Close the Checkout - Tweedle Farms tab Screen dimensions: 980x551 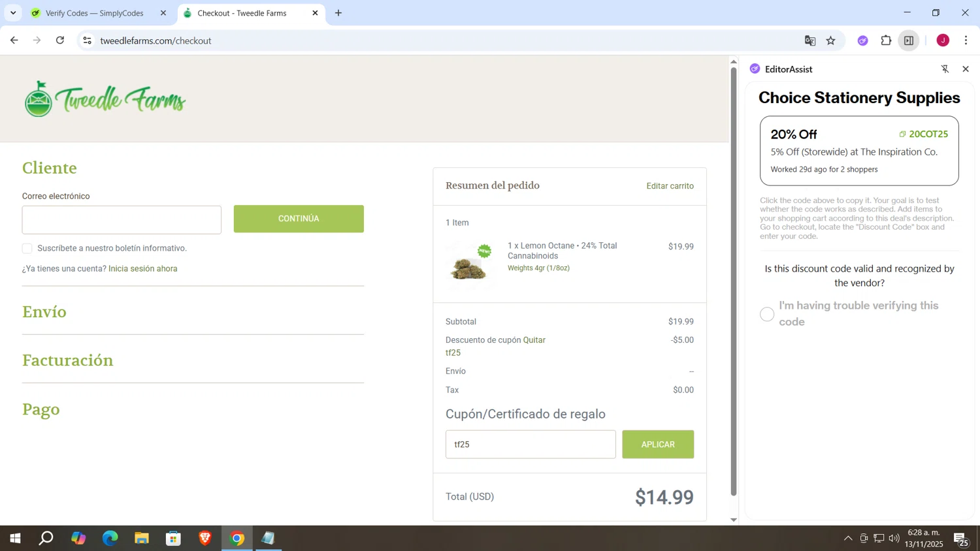pos(315,13)
